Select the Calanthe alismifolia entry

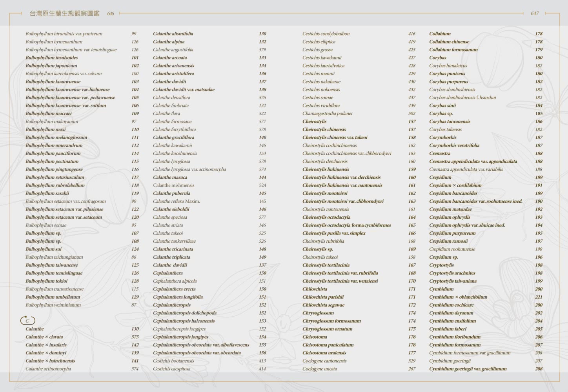[173, 34]
